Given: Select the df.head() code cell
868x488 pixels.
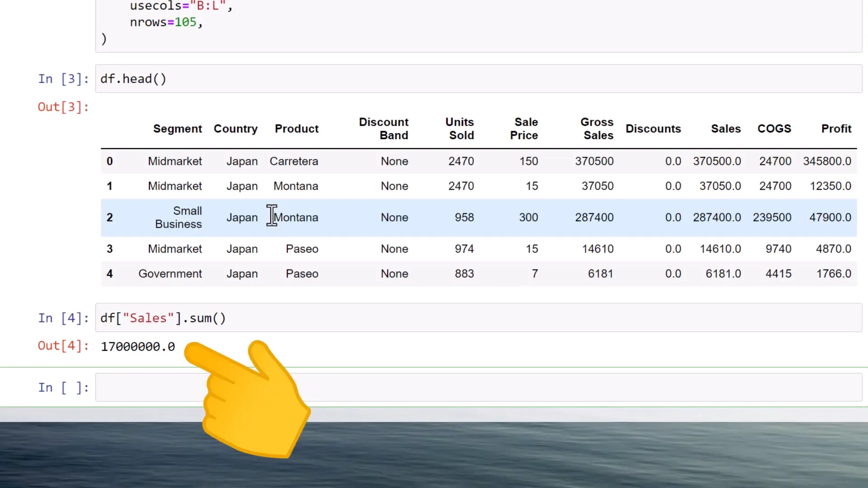Looking at the screenshot, I should coord(133,79).
